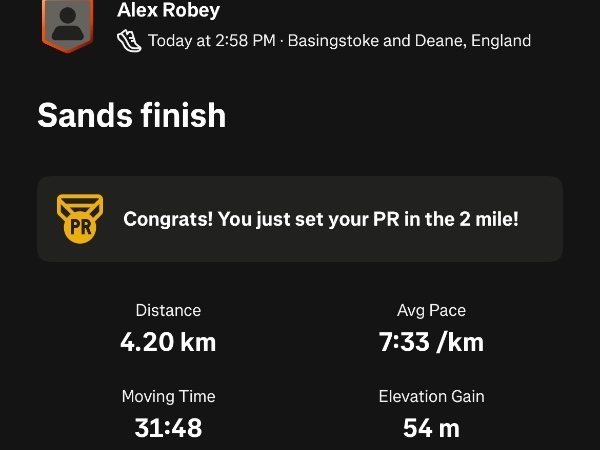The height and width of the screenshot is (450, 600).
Task: Tap the Basingstoke and Deane, England location
Action: coord(409,41)
